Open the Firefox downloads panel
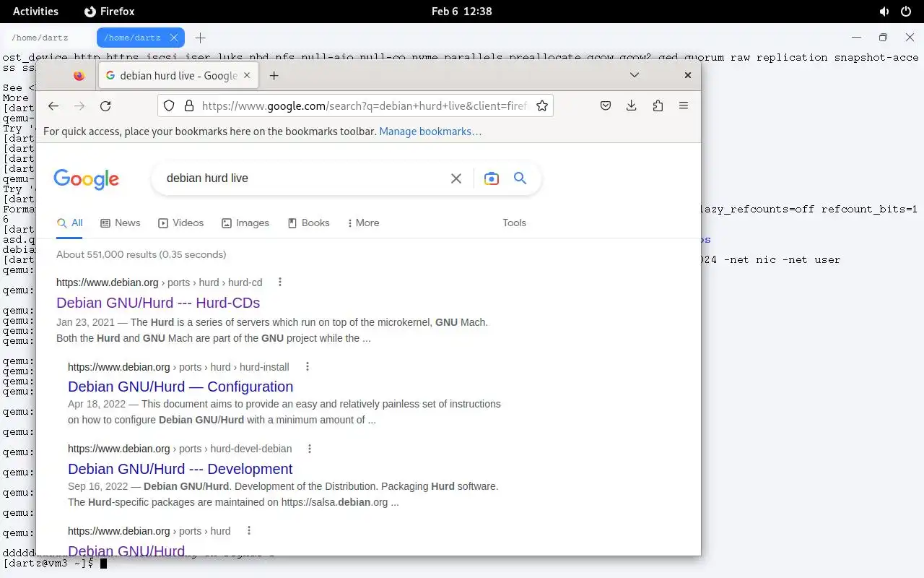This screenshot has height=578, width=924. [x=631, y=106]
